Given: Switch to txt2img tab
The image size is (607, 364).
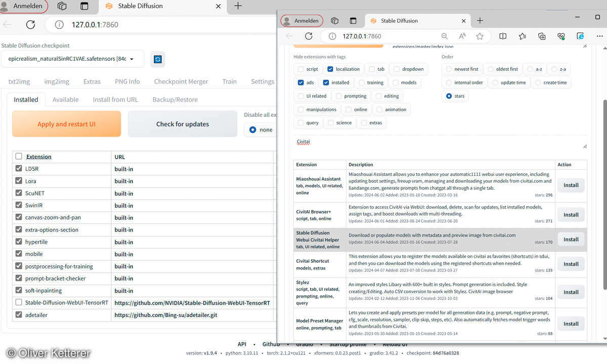Looking at the screenshot, I should tap(20, 81).
